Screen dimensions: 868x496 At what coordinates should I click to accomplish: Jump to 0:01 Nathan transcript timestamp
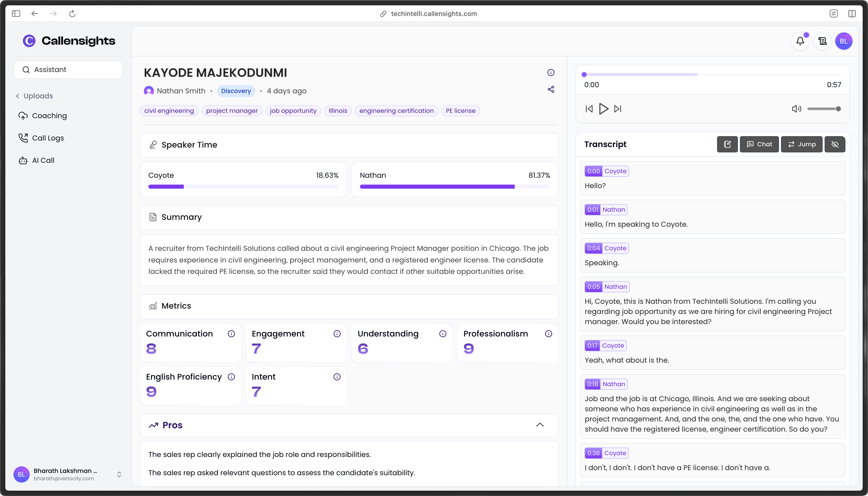[x=593, y=209]
